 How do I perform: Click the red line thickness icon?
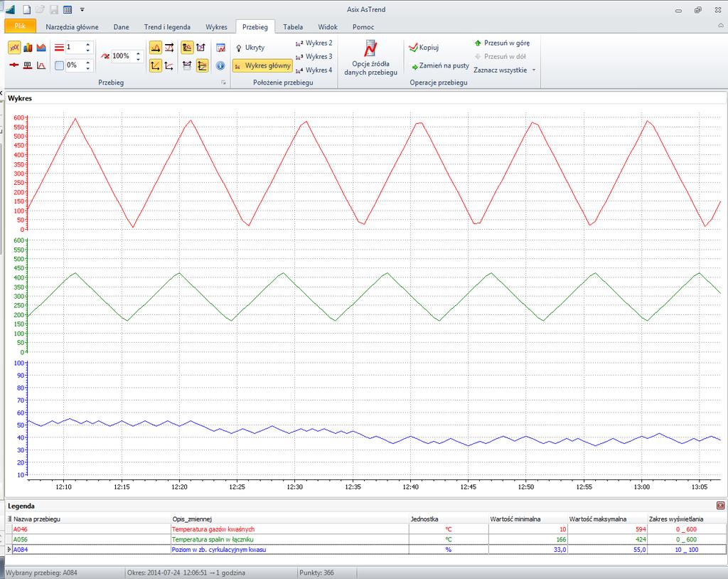click(59, 48)
